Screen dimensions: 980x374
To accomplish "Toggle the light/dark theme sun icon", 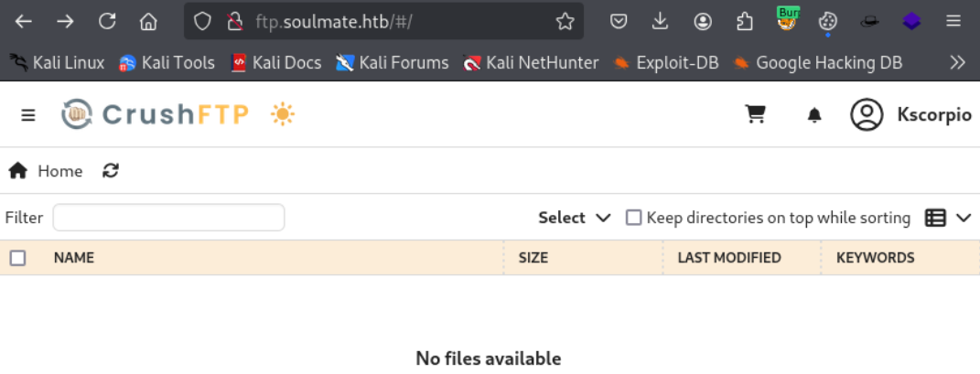I will point(283,115).
